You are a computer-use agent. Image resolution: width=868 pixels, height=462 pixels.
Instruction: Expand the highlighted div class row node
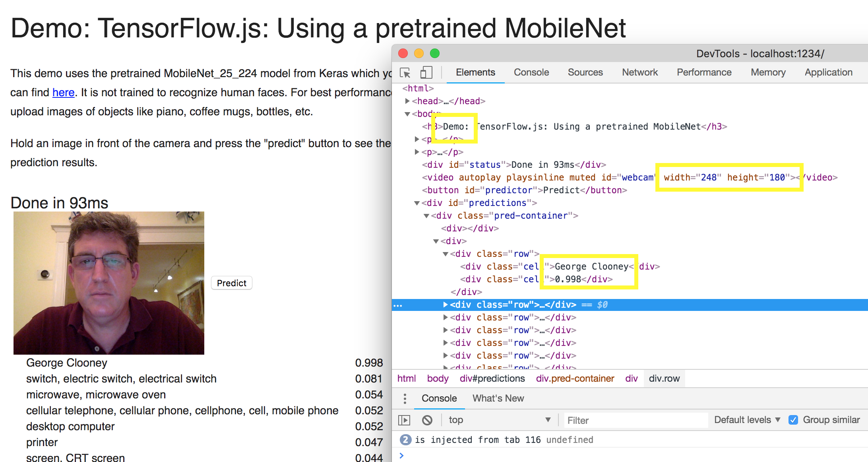point(446,305)
